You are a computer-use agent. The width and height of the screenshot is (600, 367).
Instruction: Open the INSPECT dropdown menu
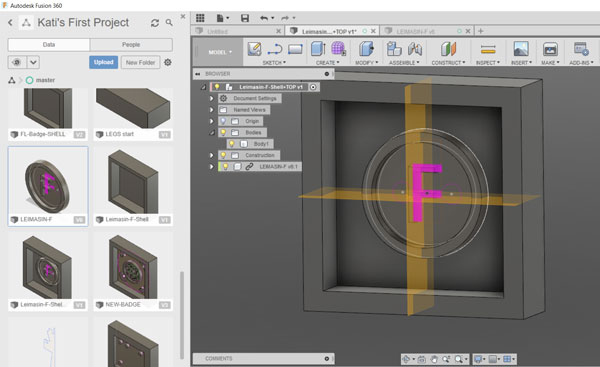(x=488, y=62)
